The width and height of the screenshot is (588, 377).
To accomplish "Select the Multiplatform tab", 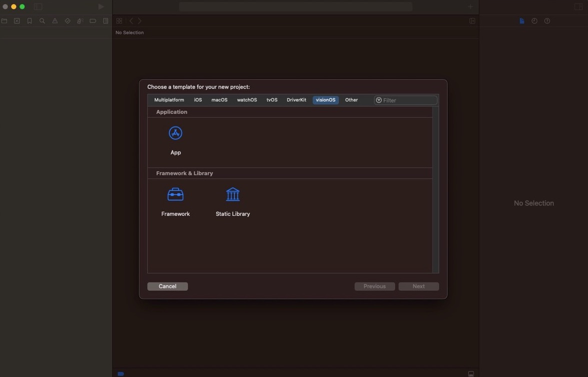I will pyautogui.click(x=169, y=100).
